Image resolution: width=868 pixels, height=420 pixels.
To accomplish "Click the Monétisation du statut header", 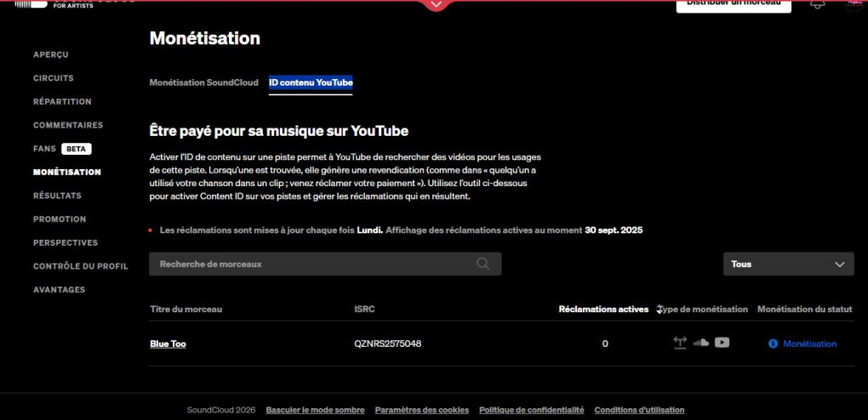I will (x=805, y=309).
